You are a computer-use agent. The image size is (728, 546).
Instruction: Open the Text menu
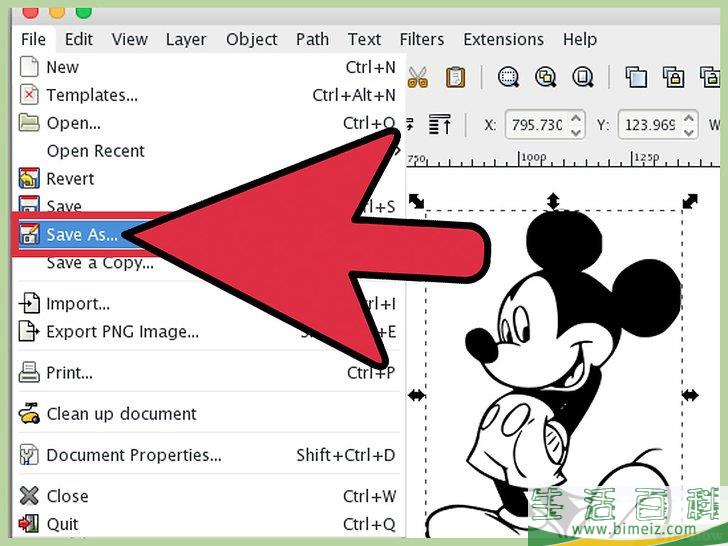[364, 39]
